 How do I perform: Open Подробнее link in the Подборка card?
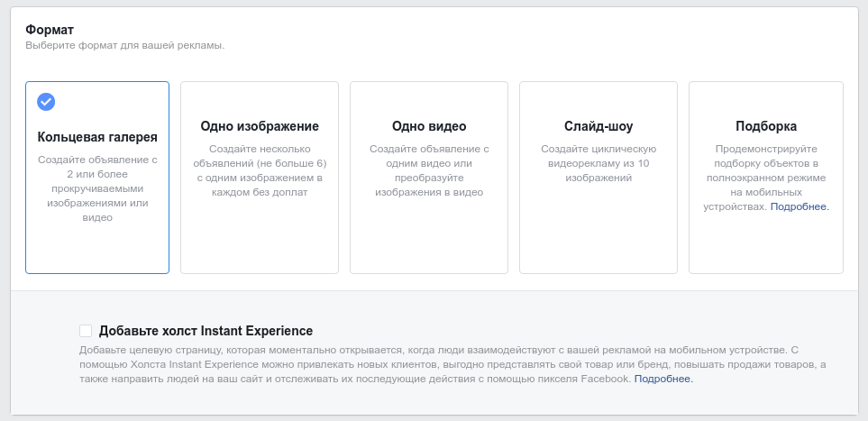(799, 206)
